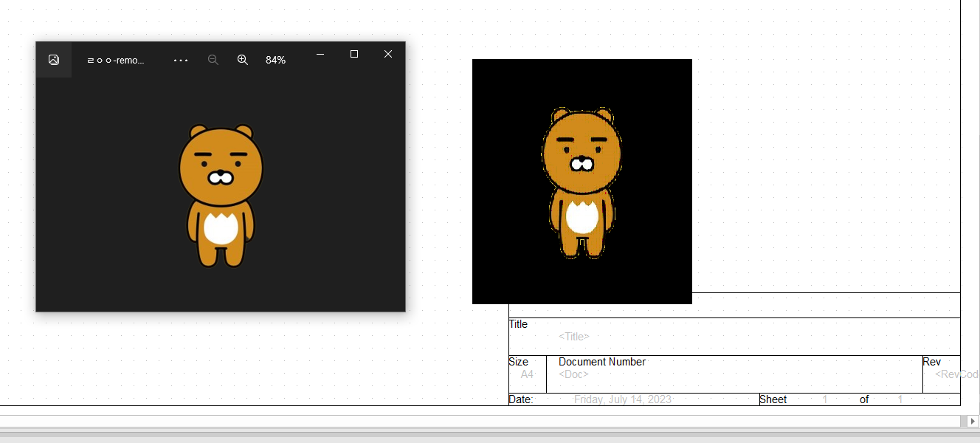
Task: Zoom out in the photo viewer
Action: tap(213, 60)
